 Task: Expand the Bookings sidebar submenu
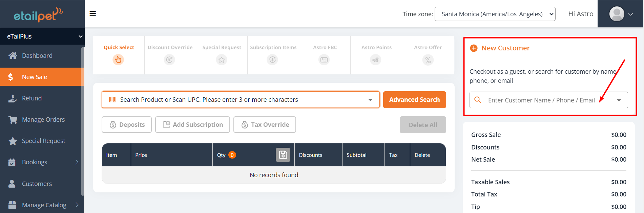coord(77,162)
